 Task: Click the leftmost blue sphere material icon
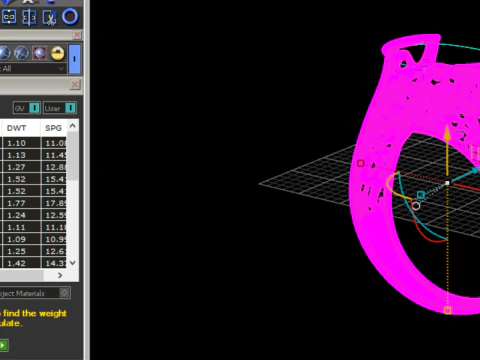[x=5, y=53]
